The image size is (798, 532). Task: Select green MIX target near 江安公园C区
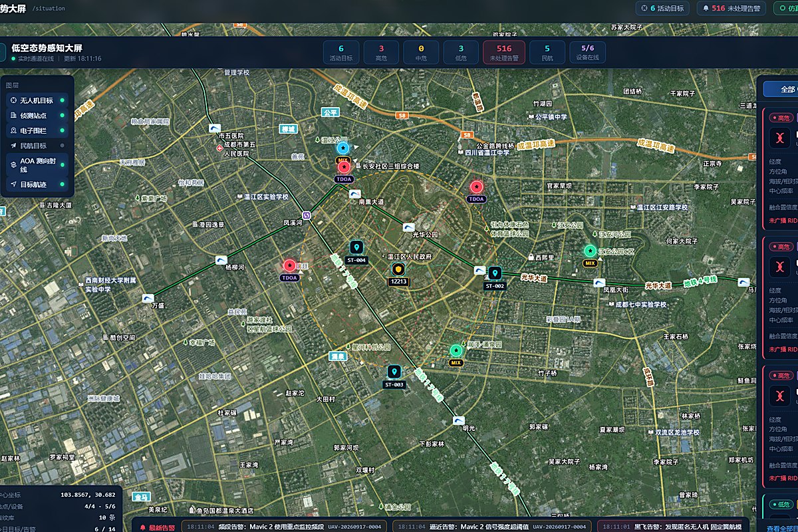pos(590,251)
